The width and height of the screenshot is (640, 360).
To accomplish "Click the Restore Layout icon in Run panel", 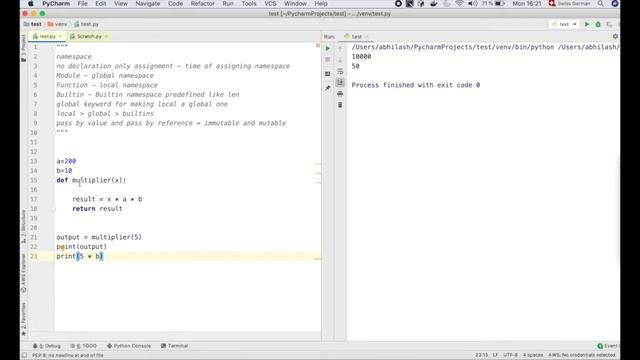I will pos(328,74).
